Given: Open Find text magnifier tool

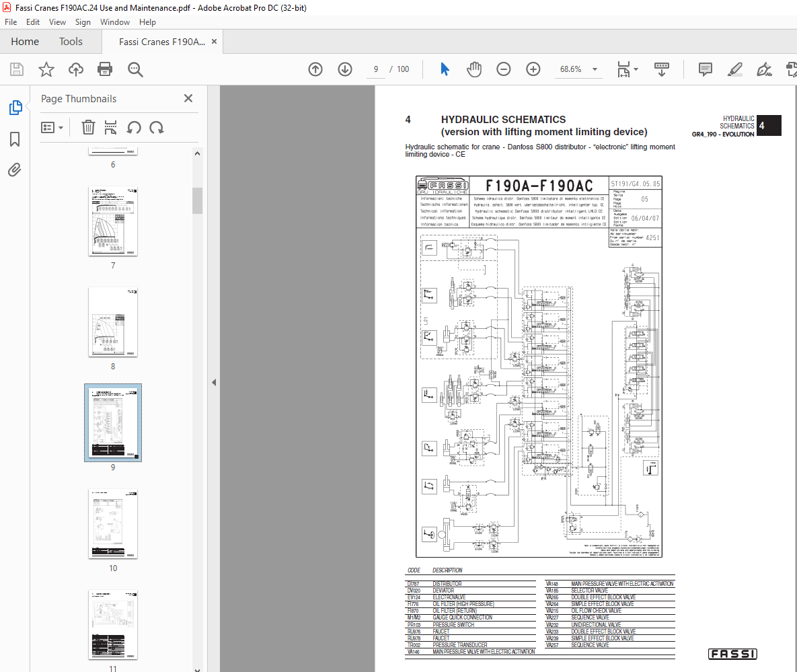Looking at the screenshot, I should coord(135,70).
